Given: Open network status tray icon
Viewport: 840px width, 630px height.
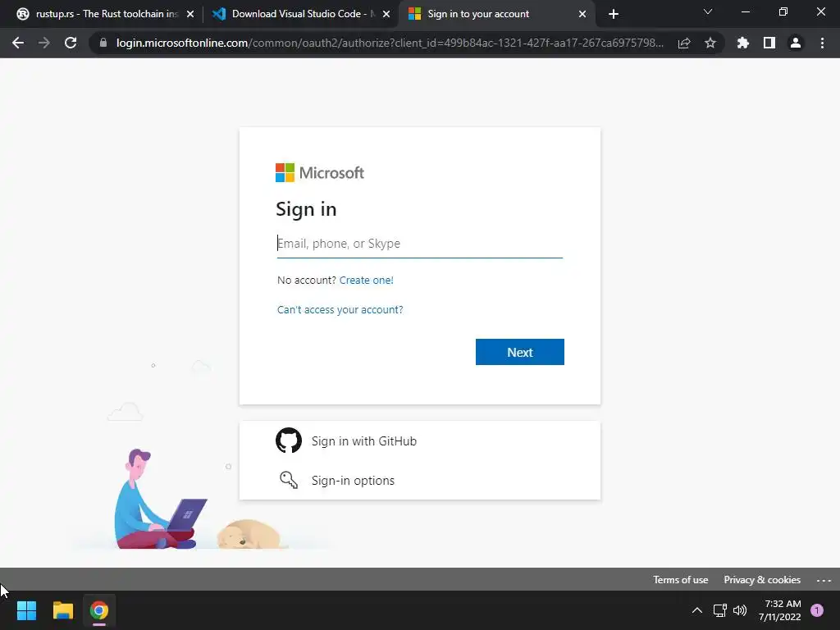Looking at the screenshot, I should [720, 610].
